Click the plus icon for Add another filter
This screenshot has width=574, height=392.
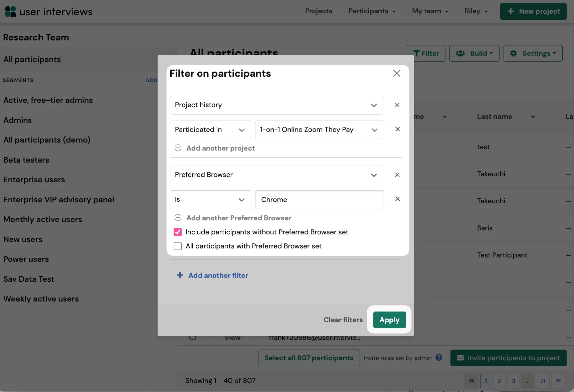coord(180,275)
